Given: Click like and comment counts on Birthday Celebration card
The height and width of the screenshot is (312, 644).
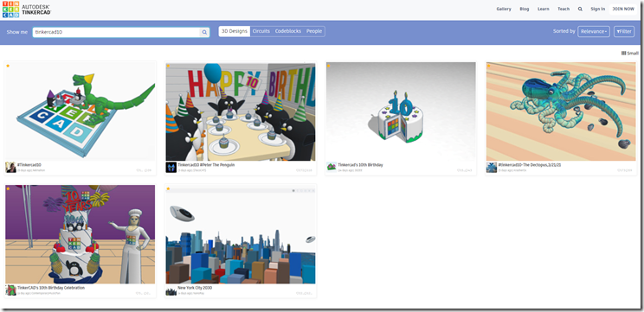Looking at the screenshot, I should coord(144,293).
